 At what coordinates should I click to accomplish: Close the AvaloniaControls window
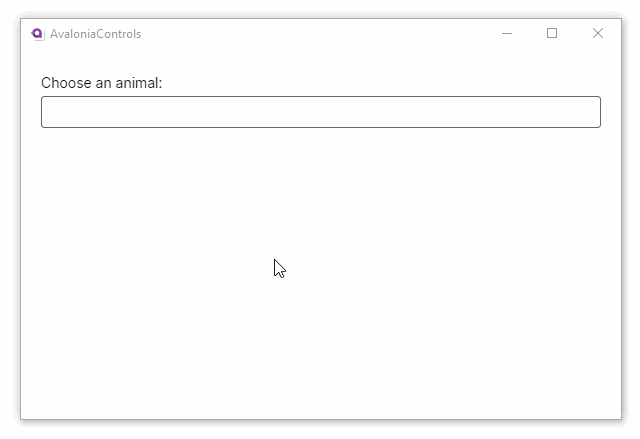(598, 33)
